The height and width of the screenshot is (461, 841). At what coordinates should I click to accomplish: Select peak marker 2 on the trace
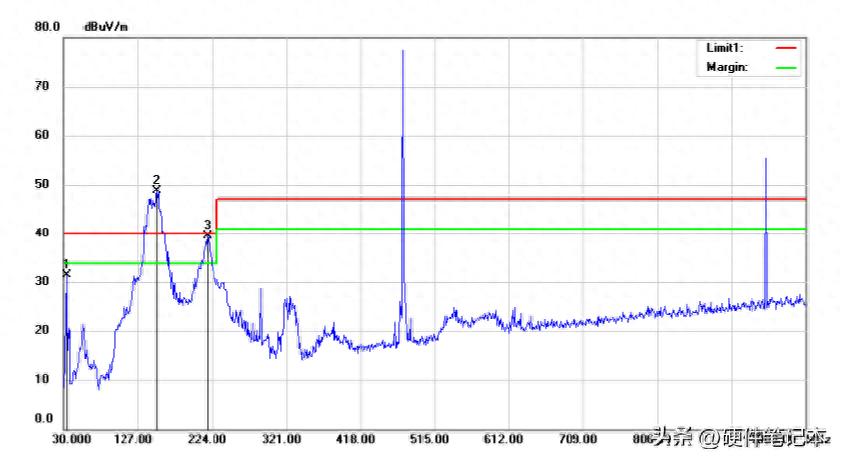[x=156, y=189]
